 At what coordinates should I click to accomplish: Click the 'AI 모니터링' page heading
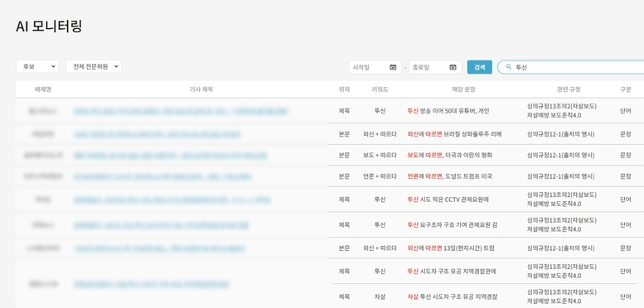pos(49,26)
